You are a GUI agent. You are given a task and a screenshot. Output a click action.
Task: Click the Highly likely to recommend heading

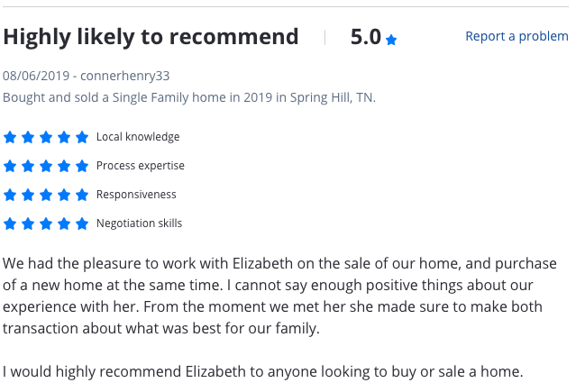pos(151,37)
